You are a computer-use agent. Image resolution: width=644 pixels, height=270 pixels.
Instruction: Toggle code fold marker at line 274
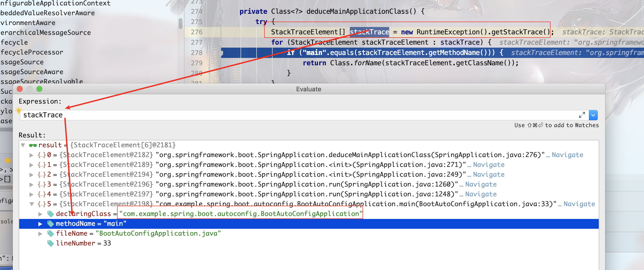tap(221, 12)
